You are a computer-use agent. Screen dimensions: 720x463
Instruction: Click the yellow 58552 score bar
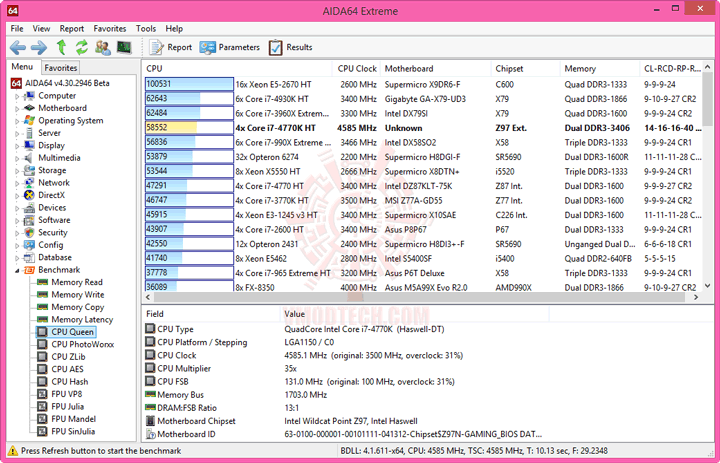click(x=189, y=128)
